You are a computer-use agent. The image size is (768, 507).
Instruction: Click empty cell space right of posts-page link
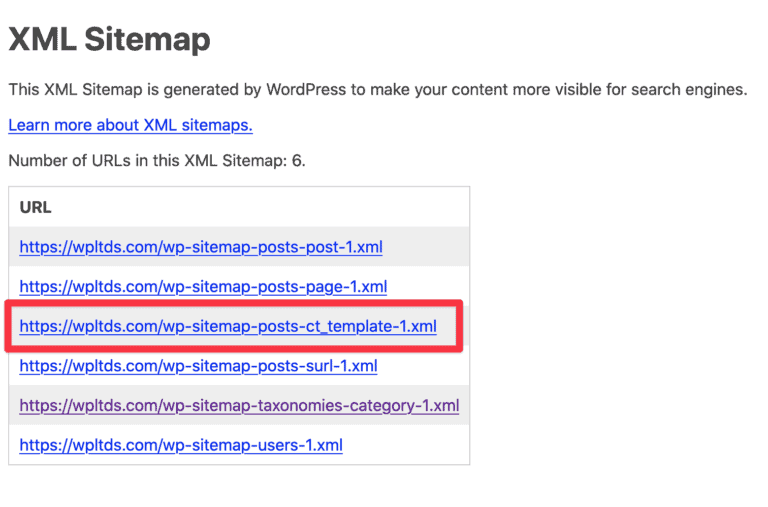tap(428, 286)
